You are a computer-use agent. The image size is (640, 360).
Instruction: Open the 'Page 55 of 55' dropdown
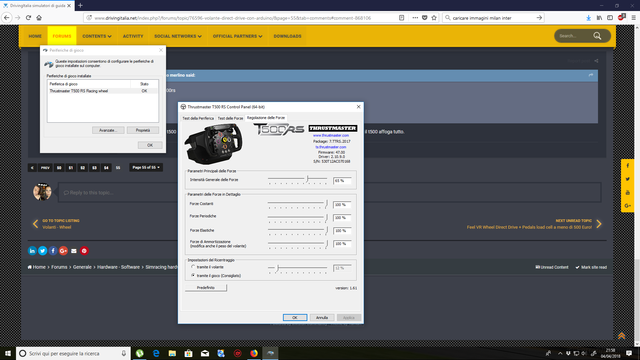tap(146, 167)
